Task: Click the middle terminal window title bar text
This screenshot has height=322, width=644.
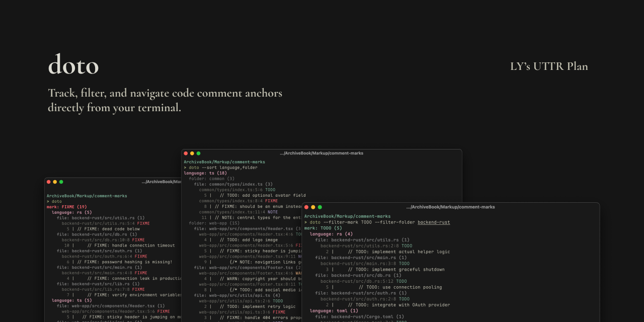Action: tap(321, 153)
